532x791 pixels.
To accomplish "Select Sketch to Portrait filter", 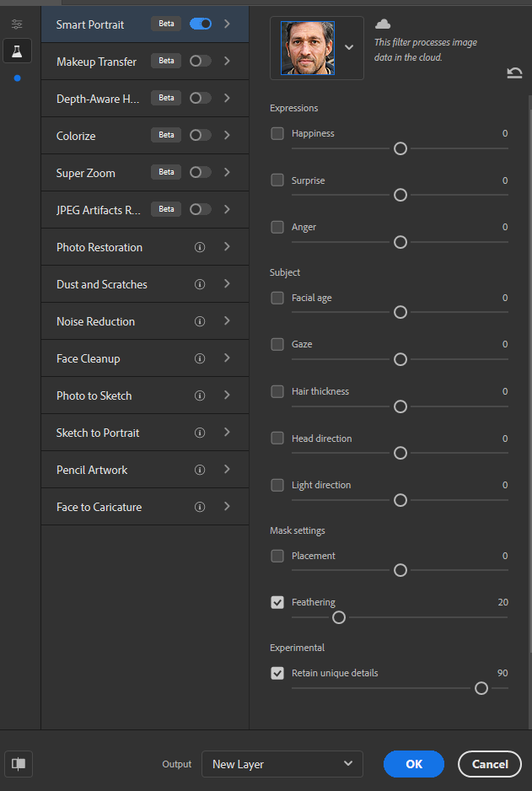I will point(98,433).
